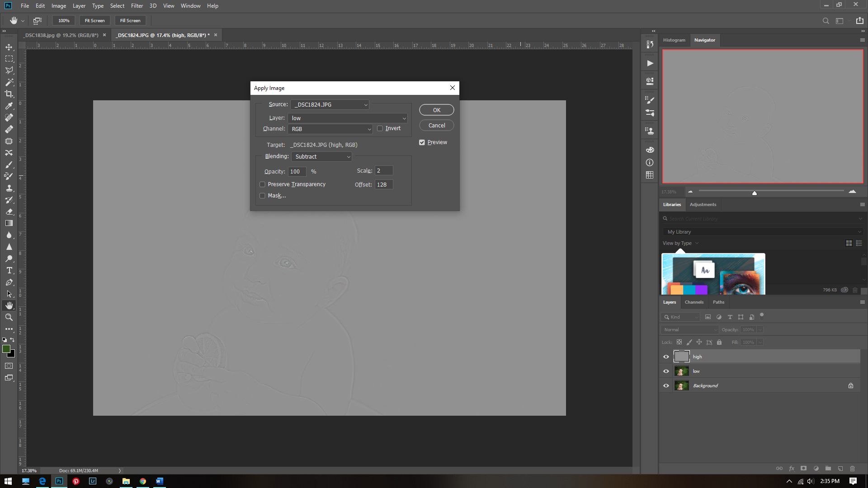Expand the Source document dropdown
868x488 pixels.
click(x=330, y=105)
